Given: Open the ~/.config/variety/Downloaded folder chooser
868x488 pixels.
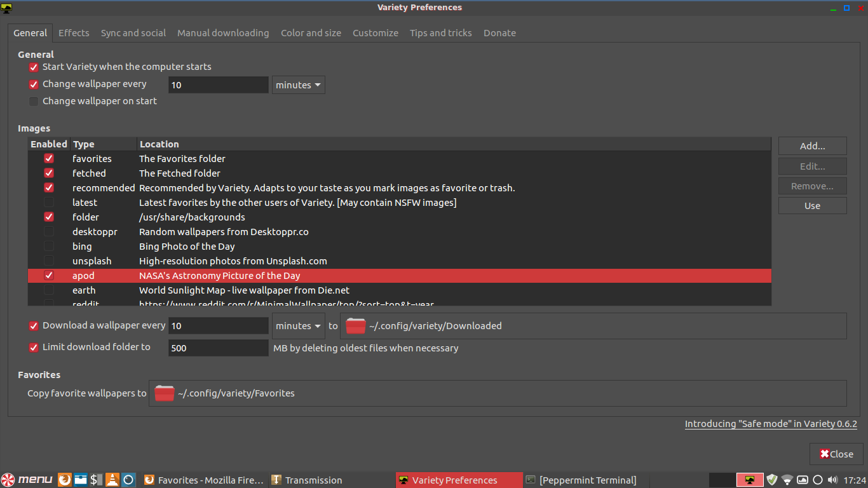Looking at the screenshot, I should click(593, 326).
